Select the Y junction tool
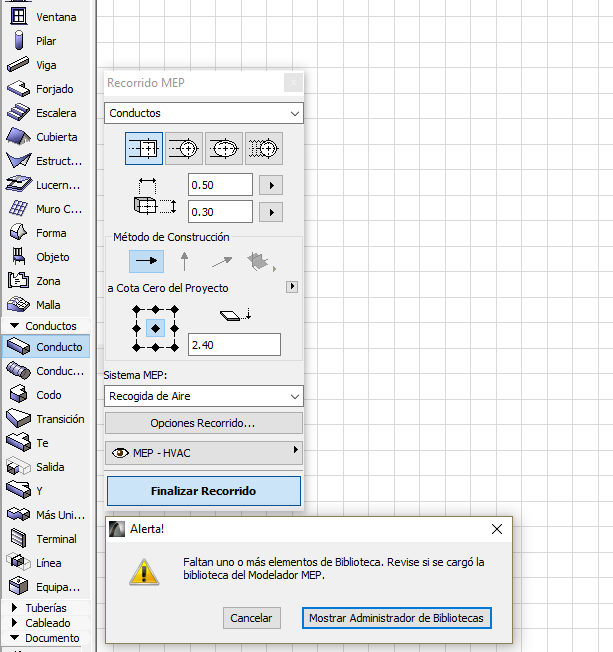613x652 pixels. (46, 491)
